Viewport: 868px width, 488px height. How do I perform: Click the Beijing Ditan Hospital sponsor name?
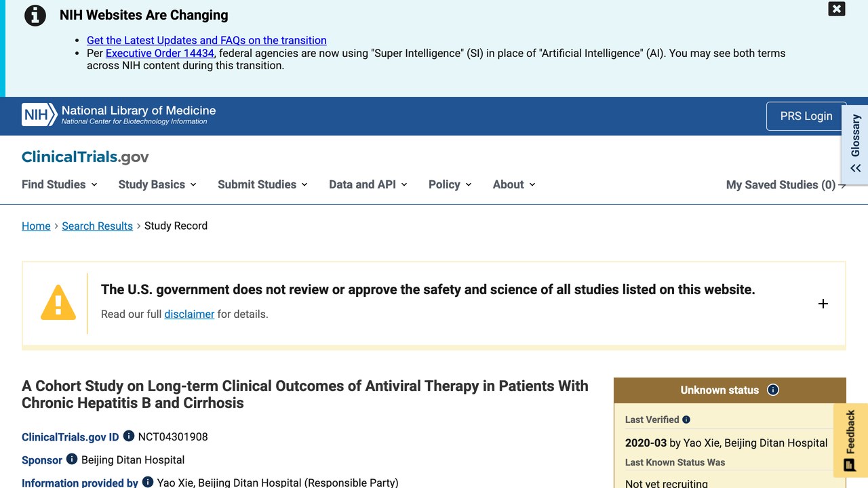[x=133, y=460]
